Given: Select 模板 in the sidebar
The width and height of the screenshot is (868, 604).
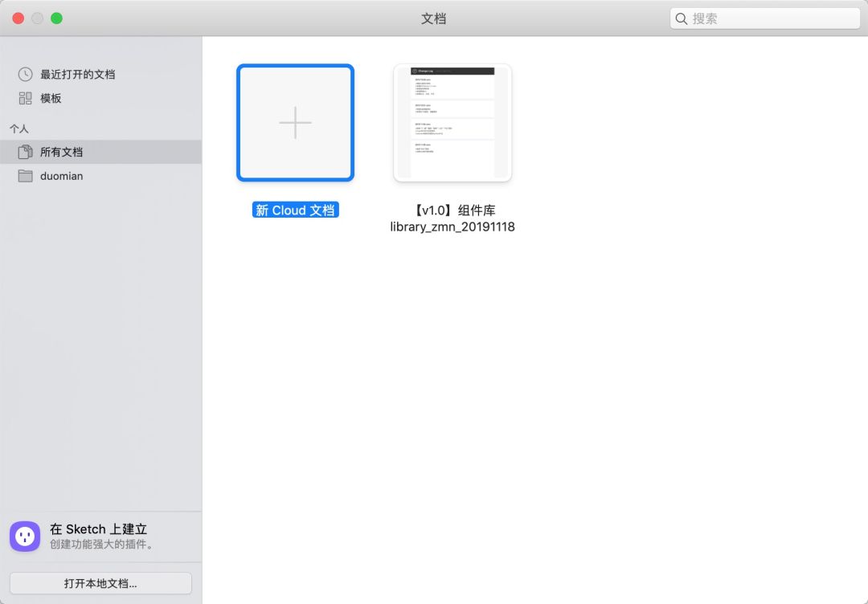Looking at the screenshot, I should pyautogui.click(x=100, y=99).
